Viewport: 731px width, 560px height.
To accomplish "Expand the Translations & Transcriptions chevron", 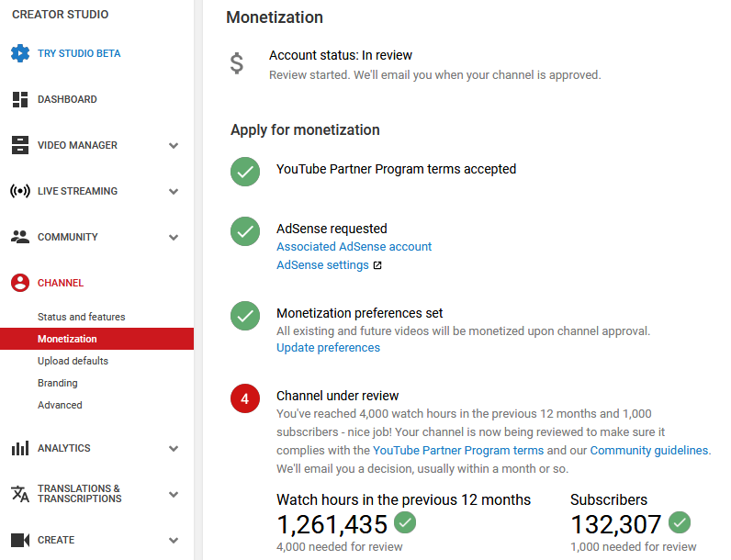I will (174, 494).
